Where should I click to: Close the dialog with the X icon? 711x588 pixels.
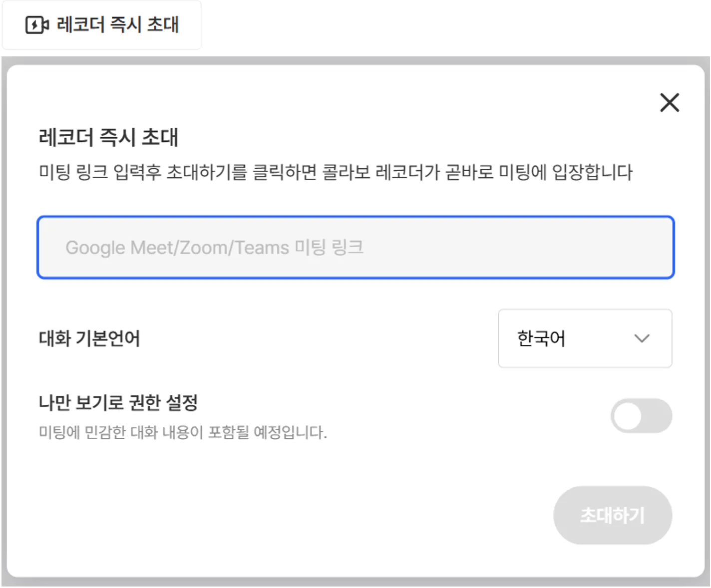point(670,102)
